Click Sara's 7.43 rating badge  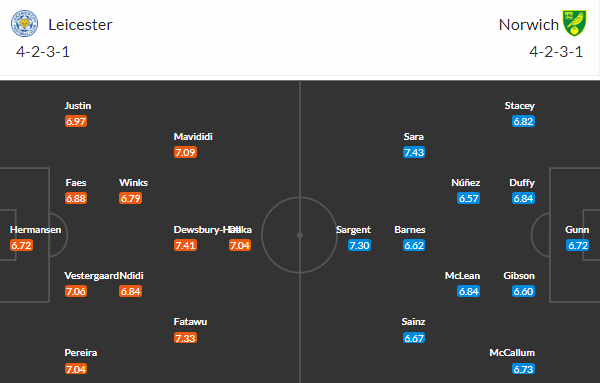click(x=414, y=152)
